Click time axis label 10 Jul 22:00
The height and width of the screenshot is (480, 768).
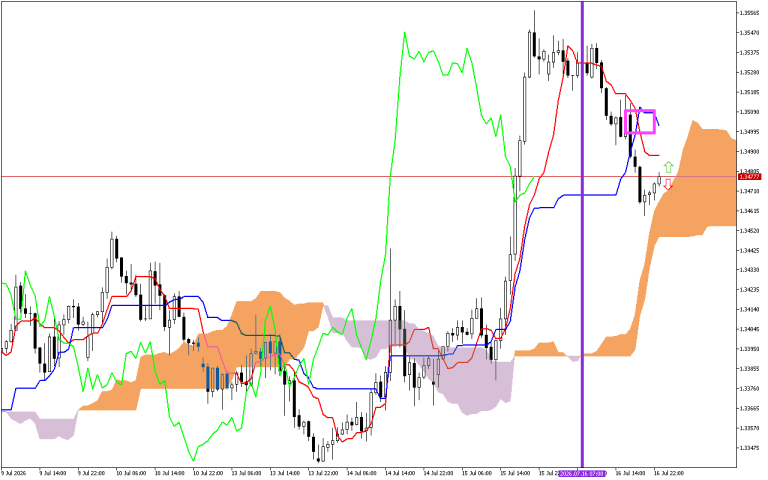coord(208,474)
